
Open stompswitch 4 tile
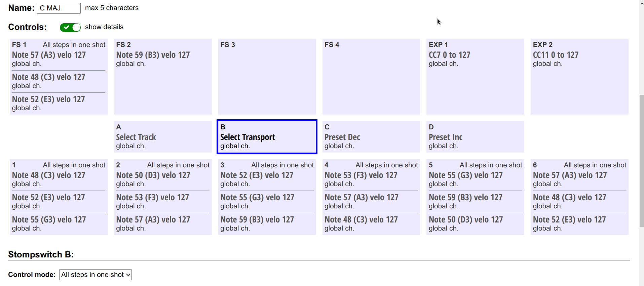(371, 197)
